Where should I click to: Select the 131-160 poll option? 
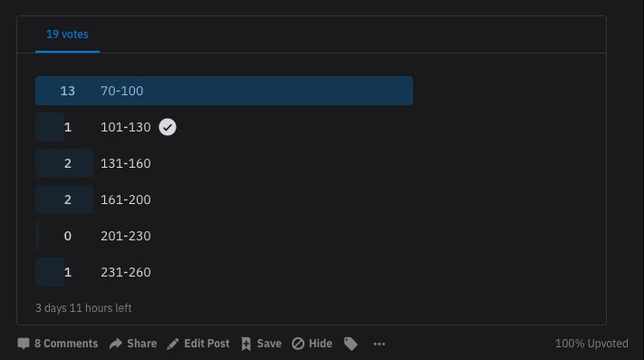126,163
